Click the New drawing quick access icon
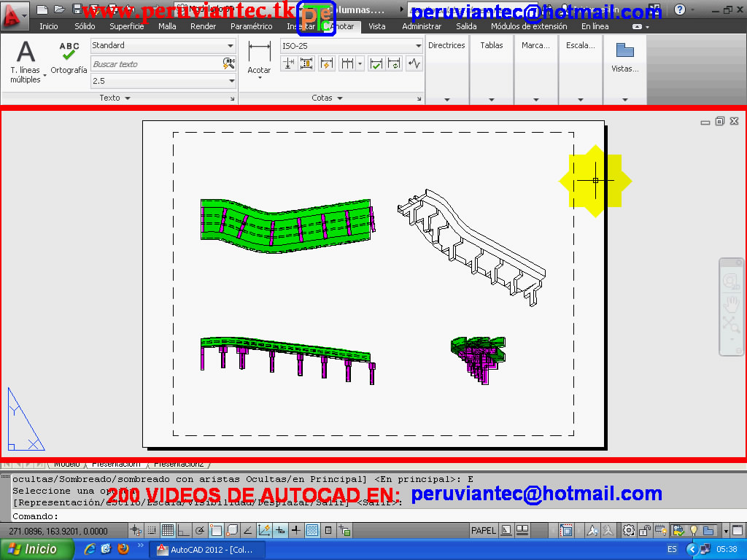Screen dimensions: 747x560 (42, 9)
